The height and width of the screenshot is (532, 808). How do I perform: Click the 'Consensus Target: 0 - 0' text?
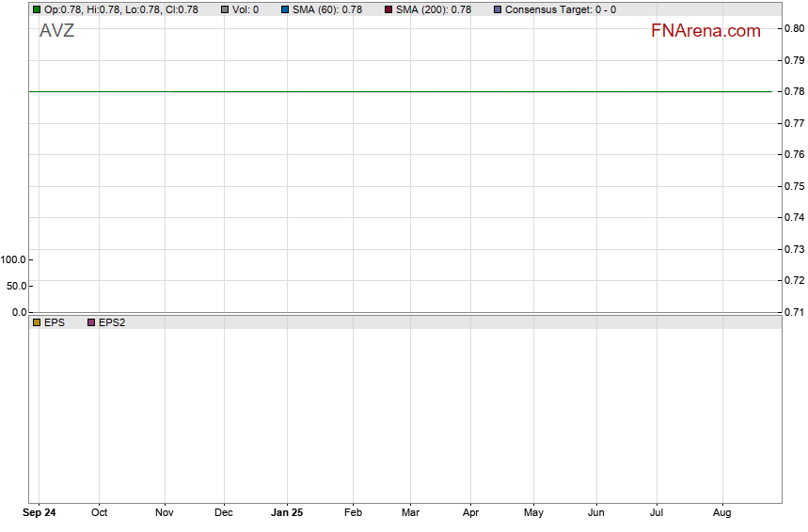[x=561, y=9]
